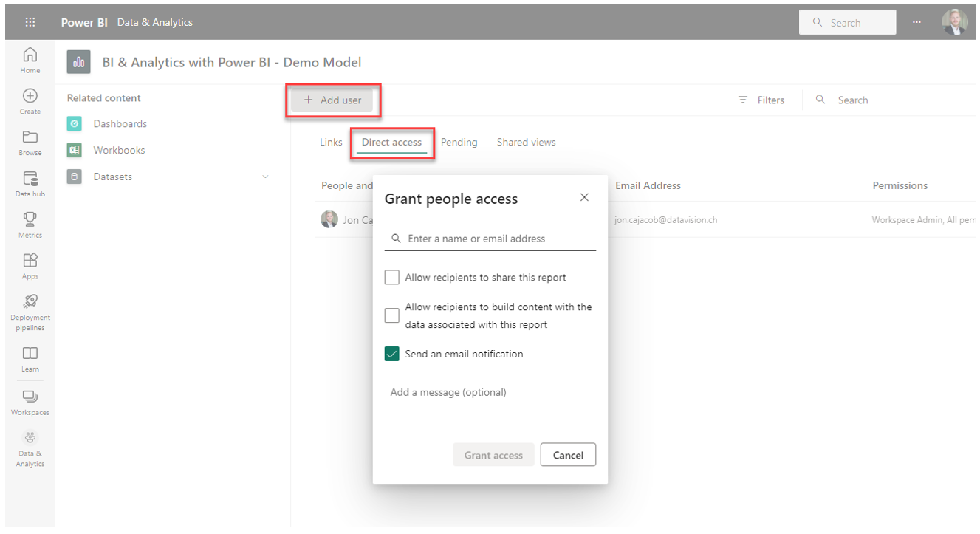Screen dimensions: 980x534
Task: Click the Cancel button in dialog
Action: point(568,455)
